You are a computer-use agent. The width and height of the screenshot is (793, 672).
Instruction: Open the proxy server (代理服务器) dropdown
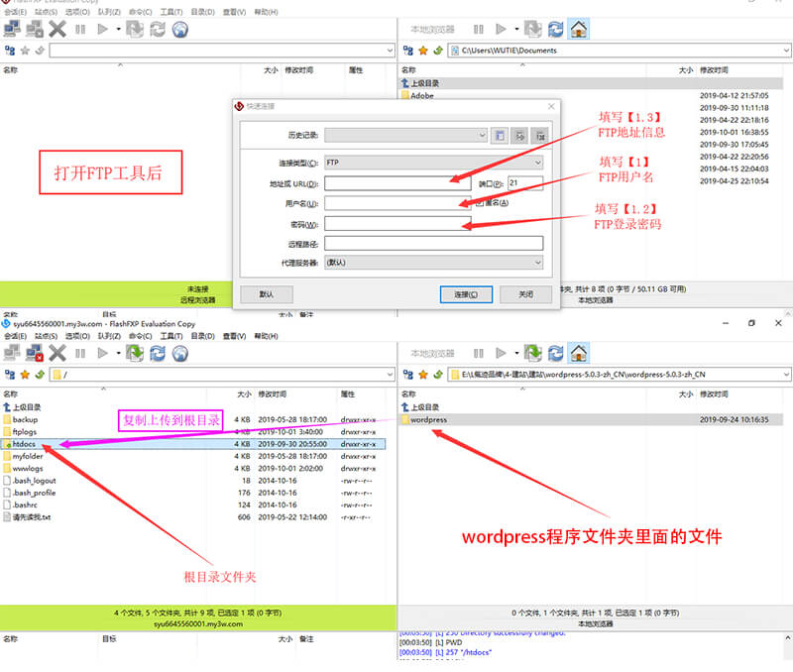(433, 263)
